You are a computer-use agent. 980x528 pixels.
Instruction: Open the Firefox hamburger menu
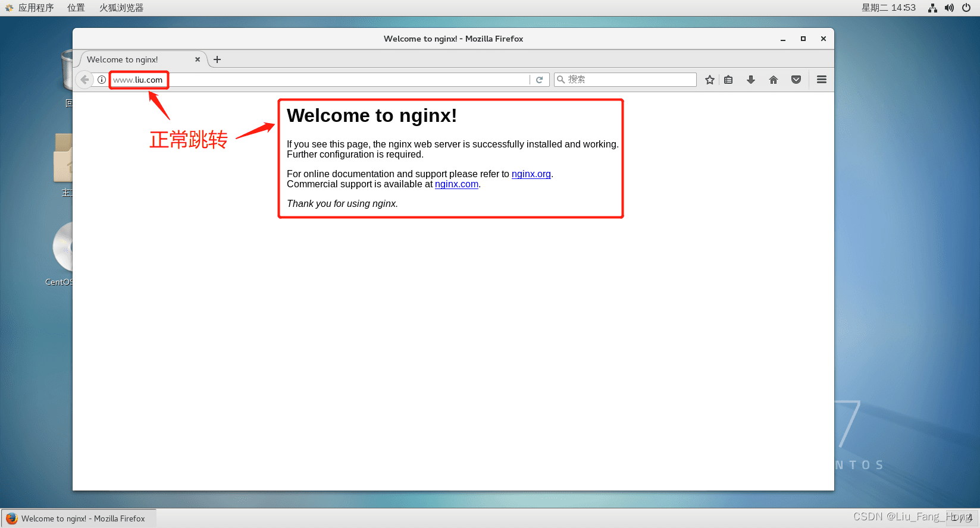822,80
